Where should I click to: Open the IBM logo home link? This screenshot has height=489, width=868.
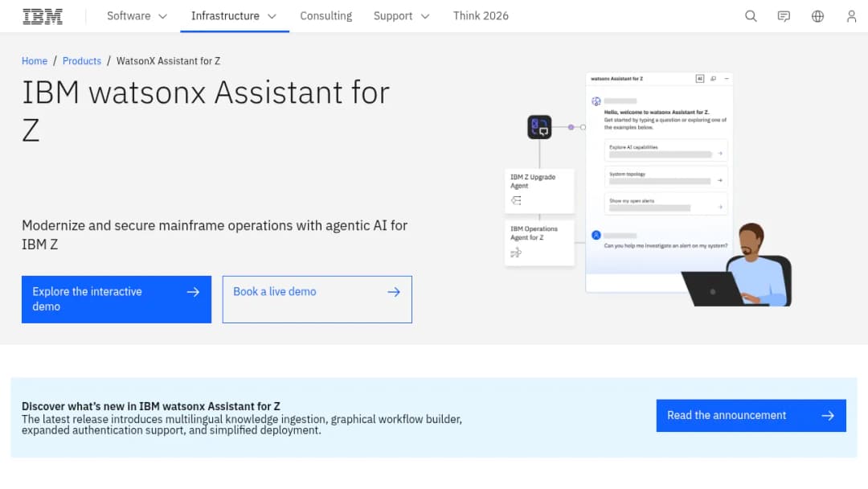[x=43, y=16]
